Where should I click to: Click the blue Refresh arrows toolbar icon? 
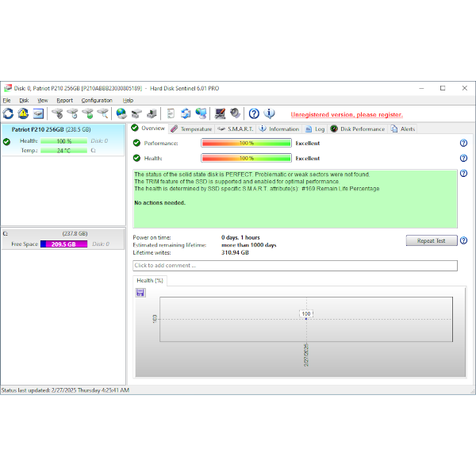point(8,113)
